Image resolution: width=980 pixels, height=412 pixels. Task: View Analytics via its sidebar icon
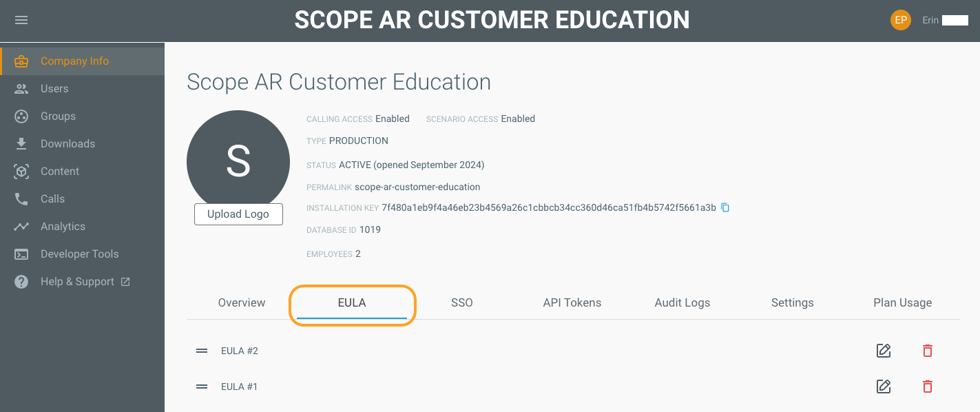point(21,226)
